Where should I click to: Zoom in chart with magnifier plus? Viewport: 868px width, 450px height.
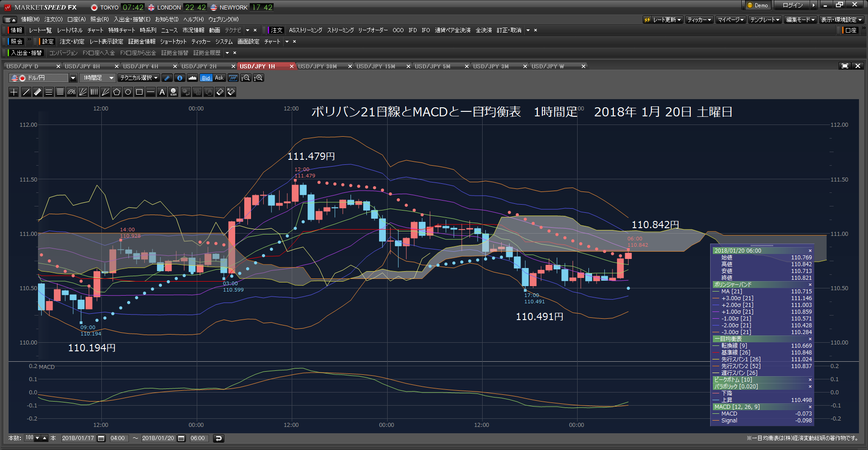(x=258, y=78)
